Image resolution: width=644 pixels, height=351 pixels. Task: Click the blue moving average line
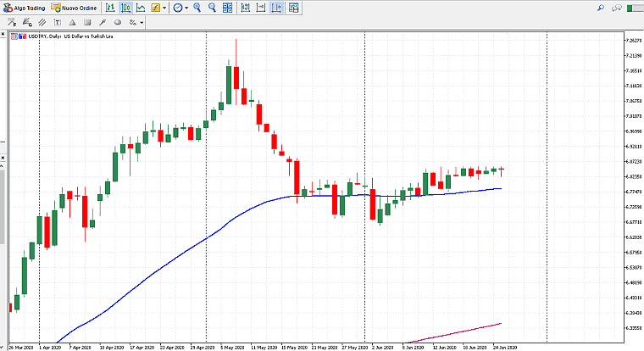click(169, 264)
